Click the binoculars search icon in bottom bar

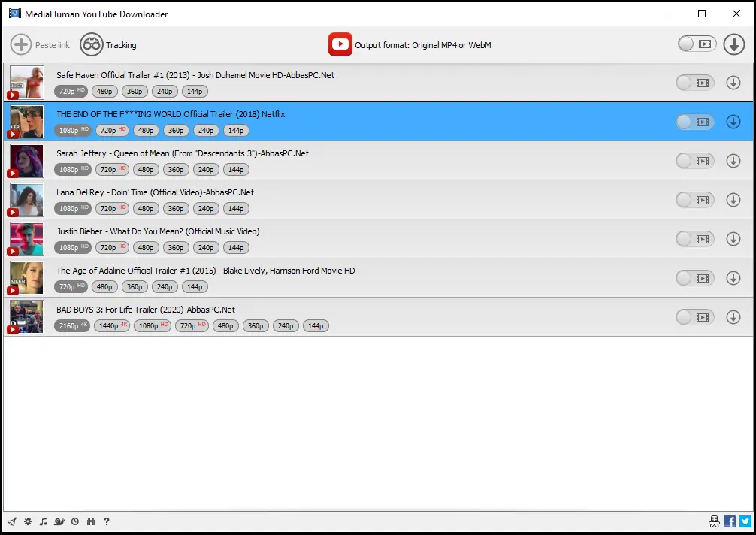click(x=91, y=521)
